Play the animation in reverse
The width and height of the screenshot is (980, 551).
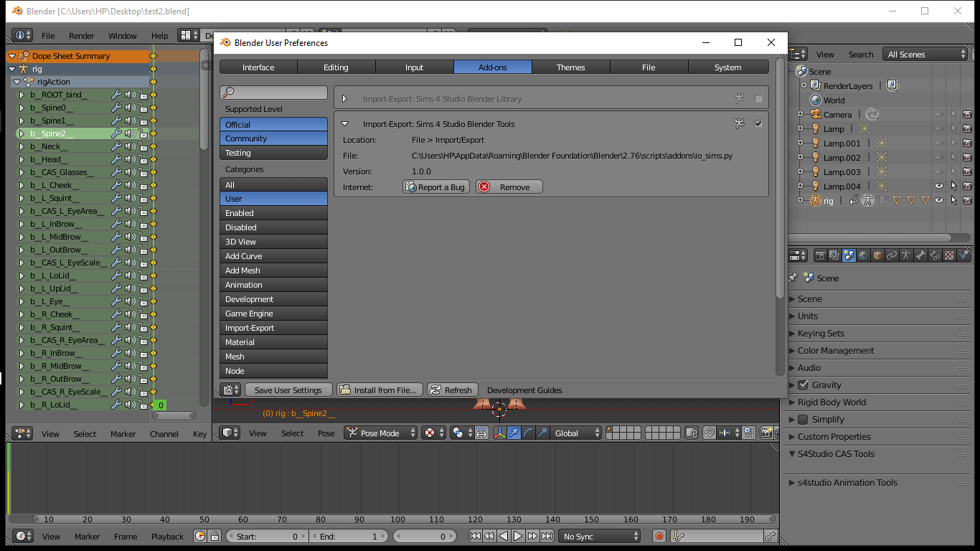click(504, 536)
